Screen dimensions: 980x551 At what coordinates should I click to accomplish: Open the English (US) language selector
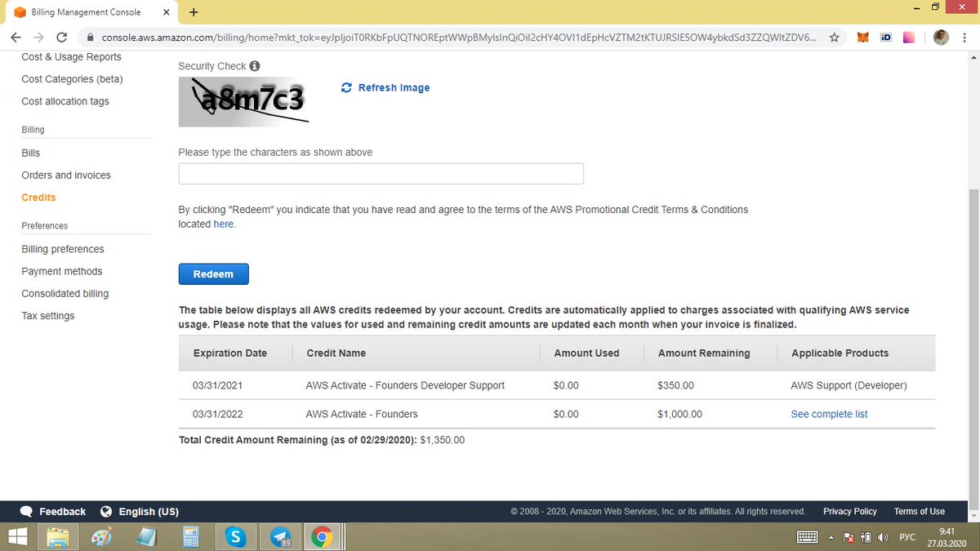coord(140,512)
